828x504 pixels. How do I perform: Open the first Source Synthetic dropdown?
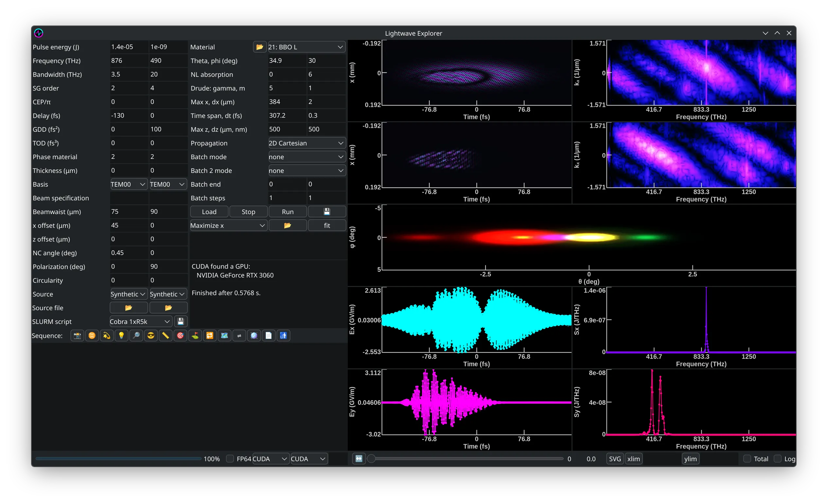[129, 294]
